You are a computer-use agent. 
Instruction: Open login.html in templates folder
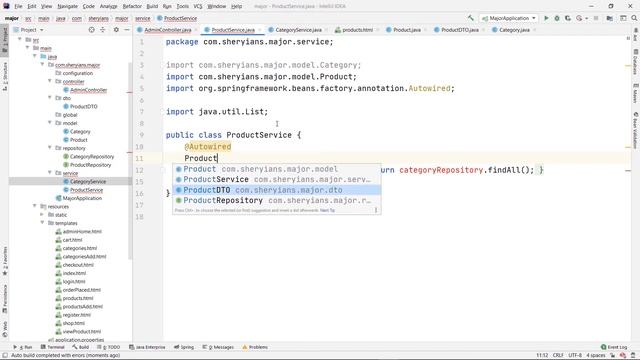pos(74,282)
